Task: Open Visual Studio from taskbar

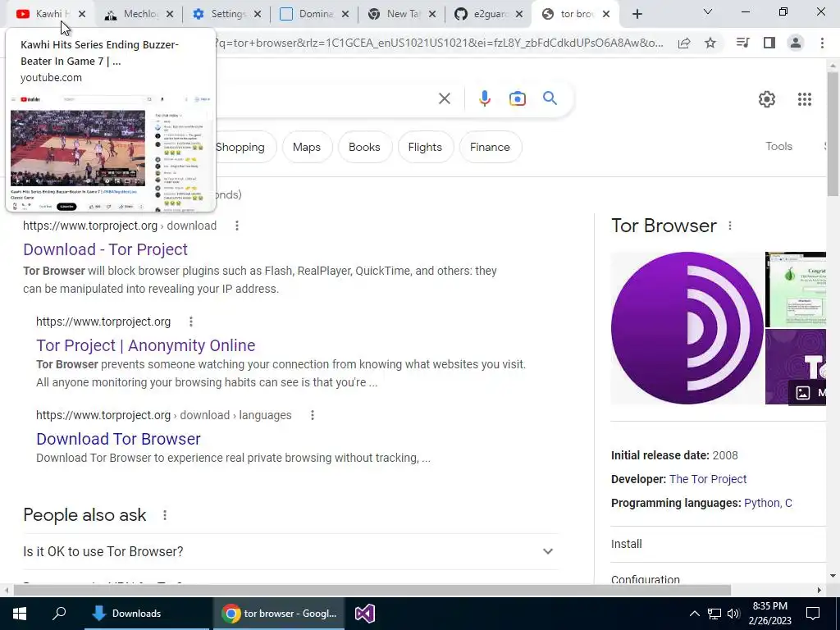Action: coord(364,614)
